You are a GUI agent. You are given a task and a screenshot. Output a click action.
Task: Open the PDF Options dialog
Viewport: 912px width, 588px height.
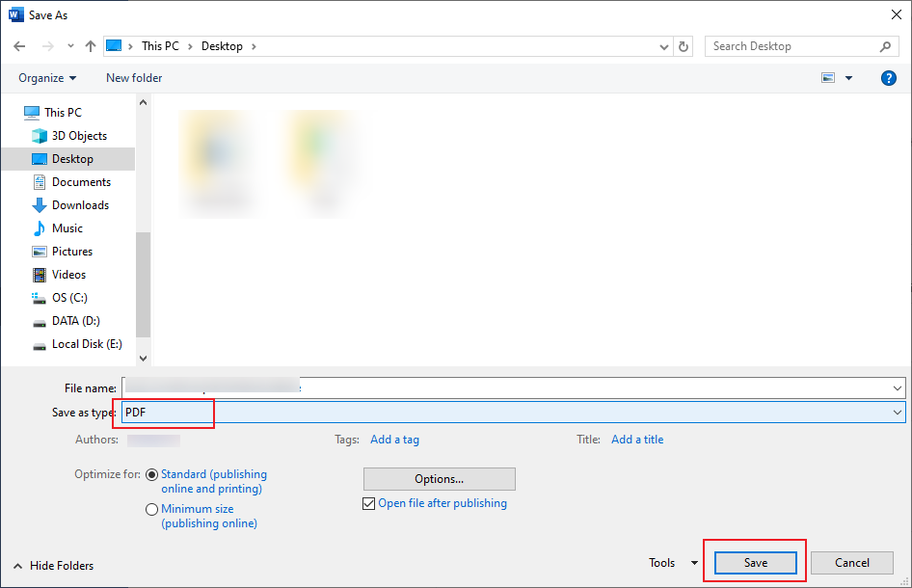coord(439,478)
